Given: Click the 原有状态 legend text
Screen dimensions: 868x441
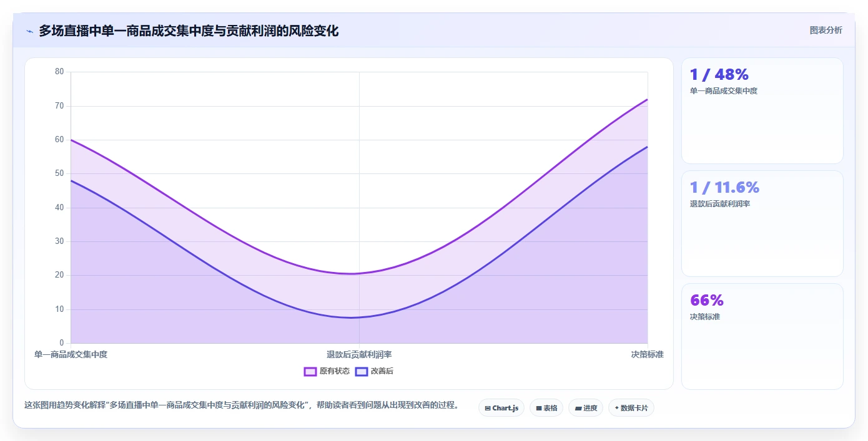Looking at the screenshot, I should pyautogui.click(x=335, y=371).
